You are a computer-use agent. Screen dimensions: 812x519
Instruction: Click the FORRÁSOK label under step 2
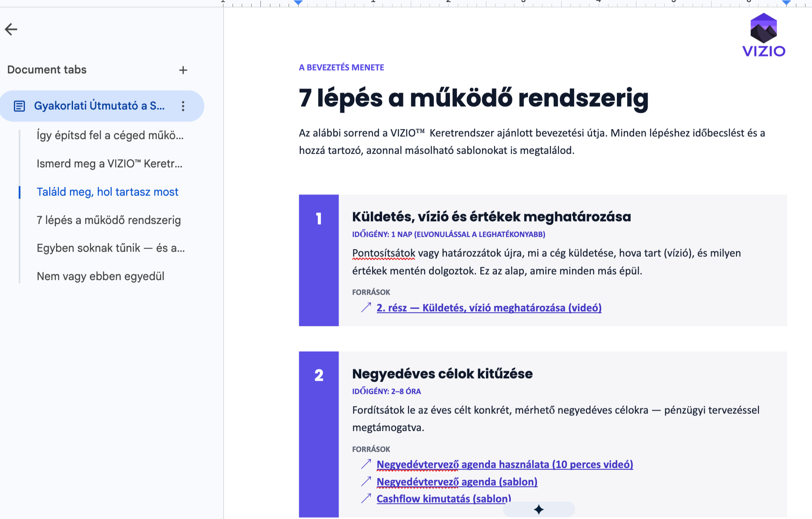371,449
